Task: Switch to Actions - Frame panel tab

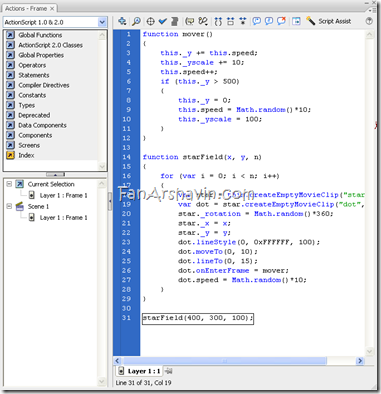Action: pos(26,8)
